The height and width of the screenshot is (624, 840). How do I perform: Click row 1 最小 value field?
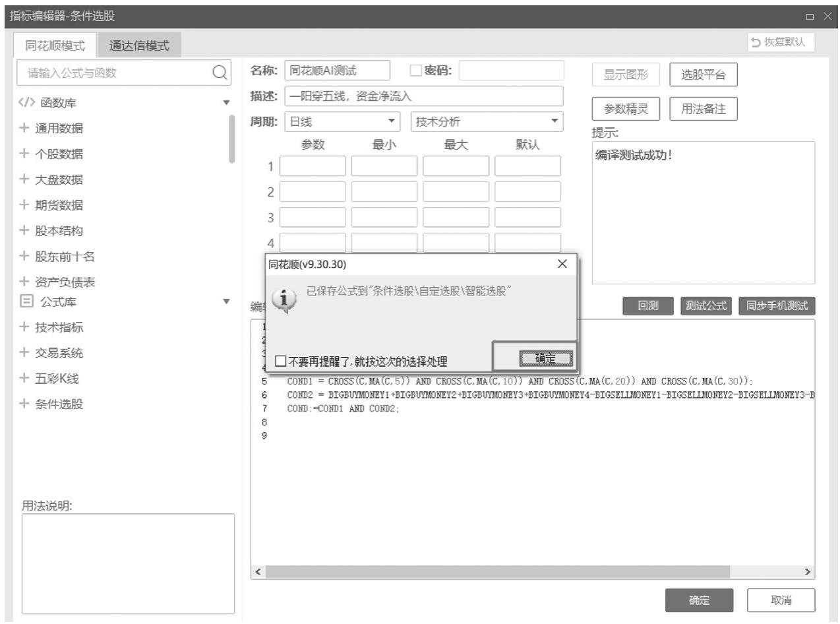click(384, 166)
